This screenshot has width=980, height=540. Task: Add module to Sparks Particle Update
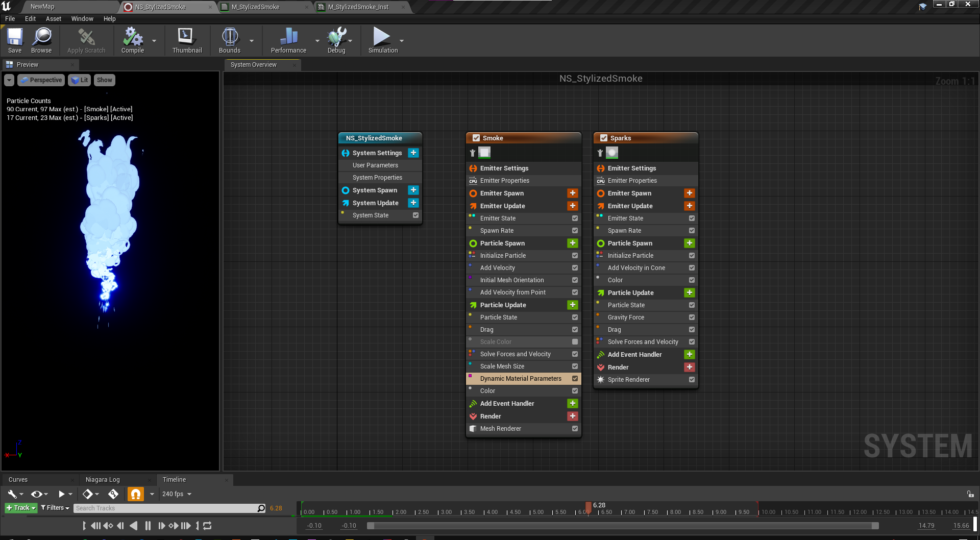[x=690, y=292]
